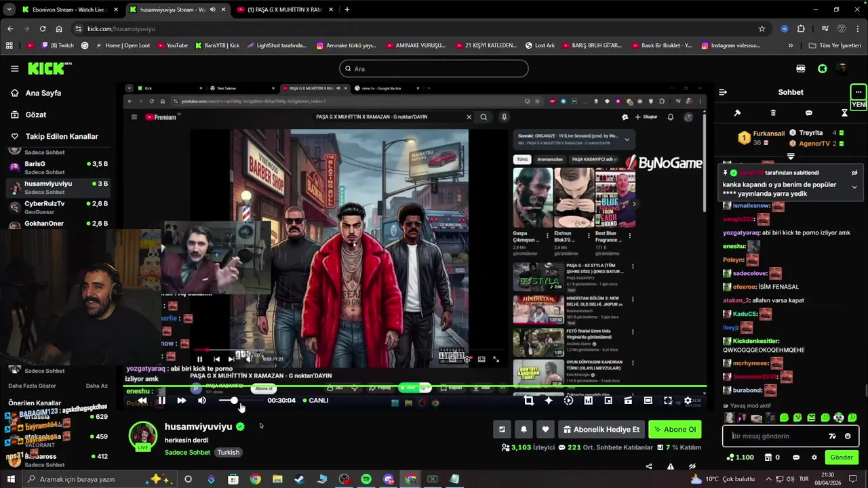Open chat settings gear icon
868x488 pixels.
point(814,457)
